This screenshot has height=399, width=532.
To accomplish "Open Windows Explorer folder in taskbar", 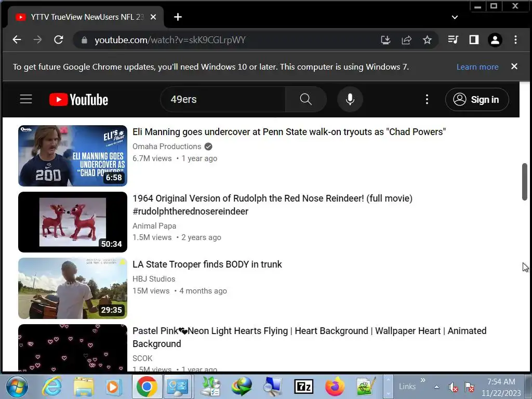I will 84,387.
